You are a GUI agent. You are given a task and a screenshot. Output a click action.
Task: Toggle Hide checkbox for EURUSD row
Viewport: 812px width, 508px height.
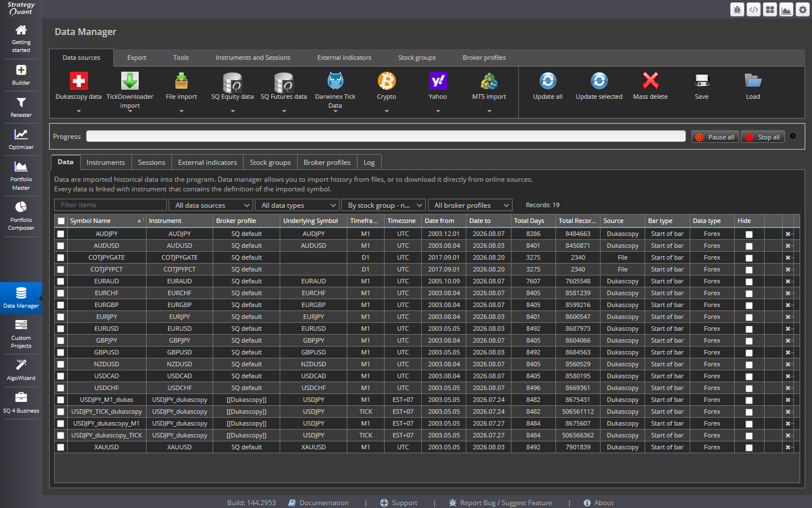click(749, 329)
